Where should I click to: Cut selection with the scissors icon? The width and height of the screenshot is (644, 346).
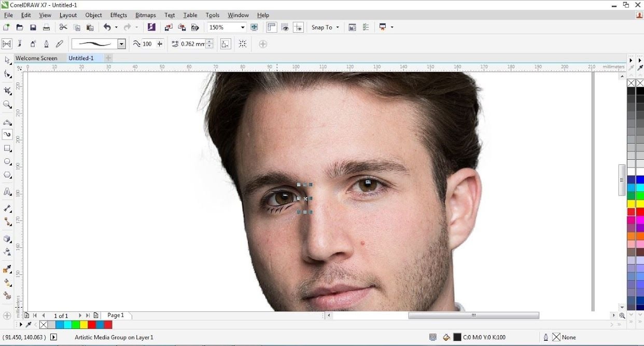pyautogui.click(x=63, y=27)
